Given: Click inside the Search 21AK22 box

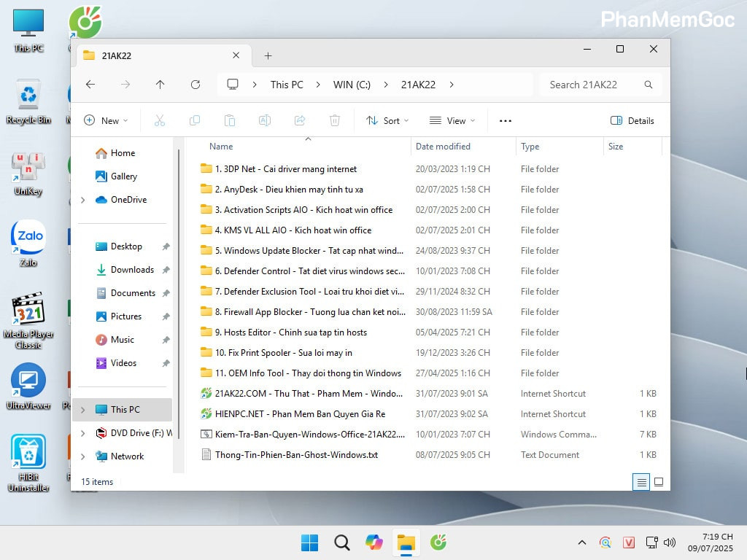Looking at the screenshot, I should pos(591,85).
